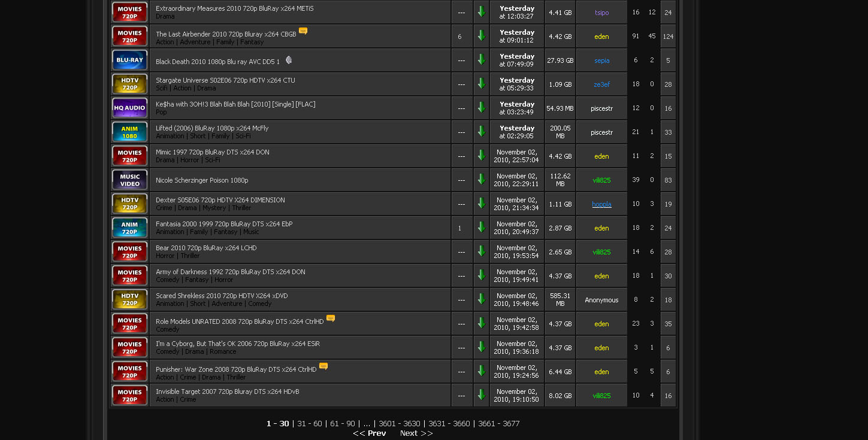Open the Extraordinary Measures 2010 720p torrent page
Image resolution: width=868 pixels, height=440 pixels.
[x=234, y=8]
